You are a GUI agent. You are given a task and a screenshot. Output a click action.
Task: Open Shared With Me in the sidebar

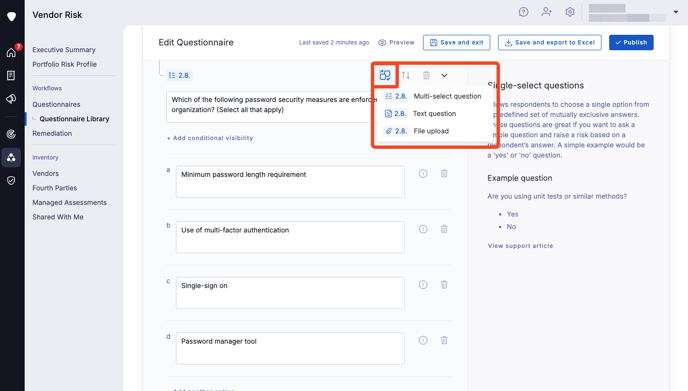coord(57,217)
